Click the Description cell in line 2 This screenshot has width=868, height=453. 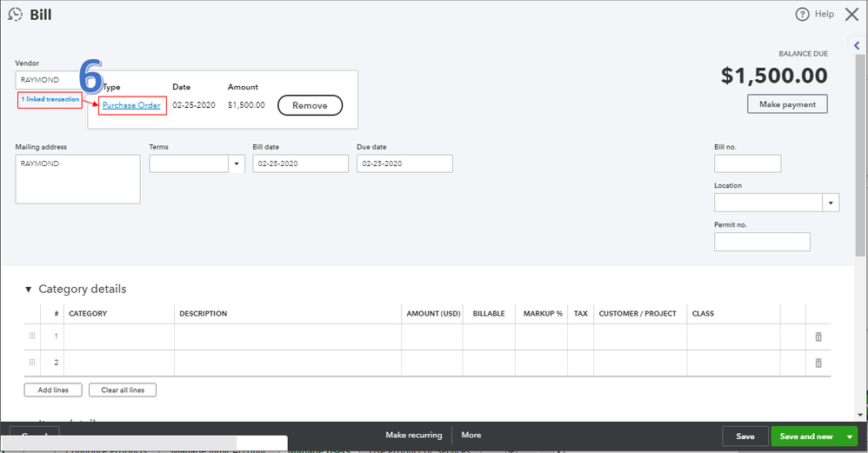click(288, 363)
